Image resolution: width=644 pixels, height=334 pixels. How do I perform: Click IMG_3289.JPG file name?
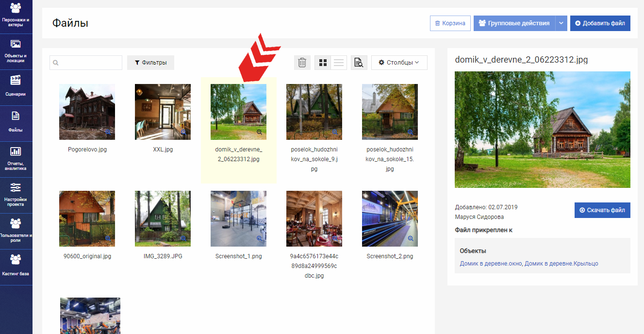pos(163,256)
